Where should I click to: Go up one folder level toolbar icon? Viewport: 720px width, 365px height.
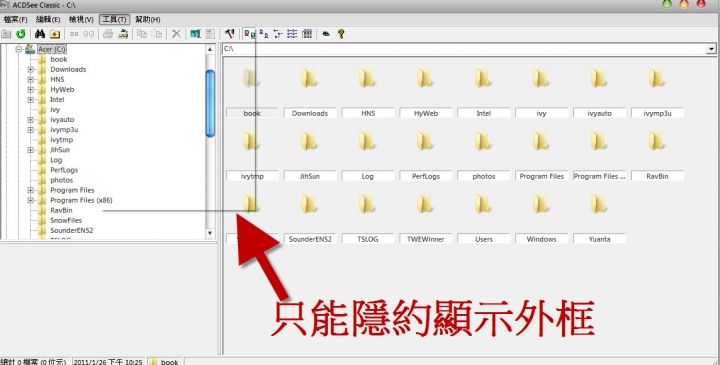point(6,34)
